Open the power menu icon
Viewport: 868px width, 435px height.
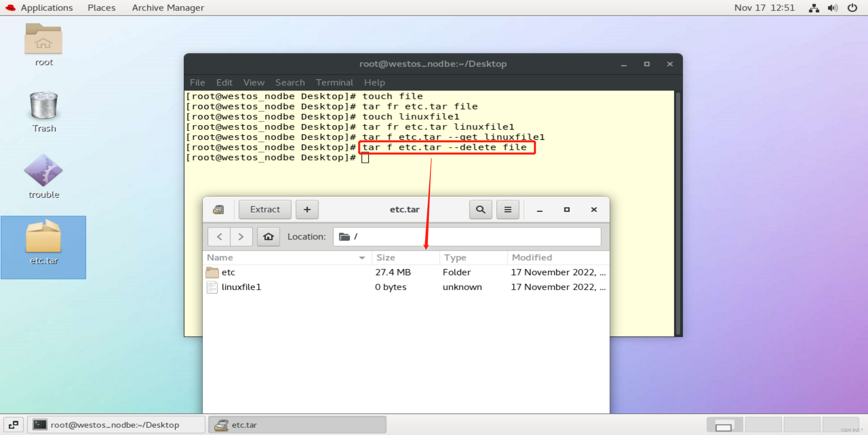(x=852, y=7)
